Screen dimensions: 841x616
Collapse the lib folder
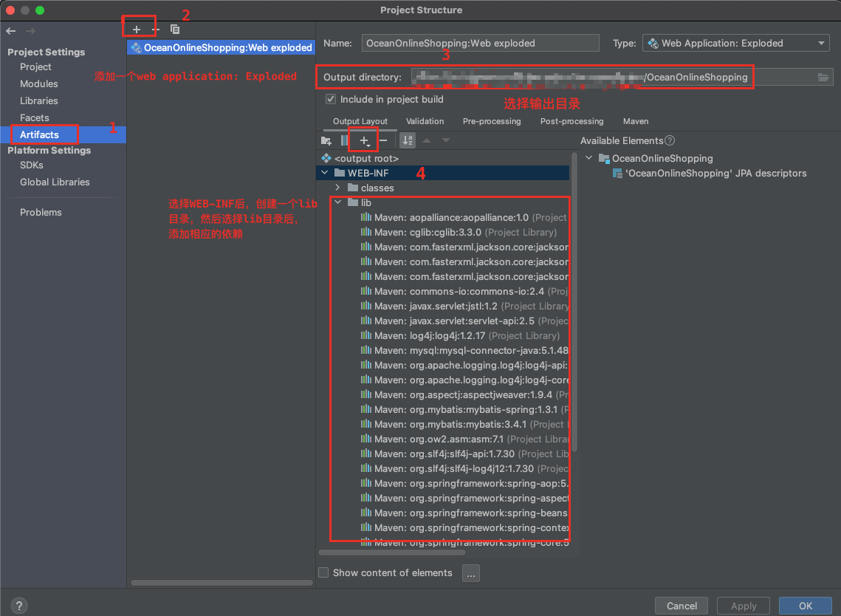coord(338,203)
